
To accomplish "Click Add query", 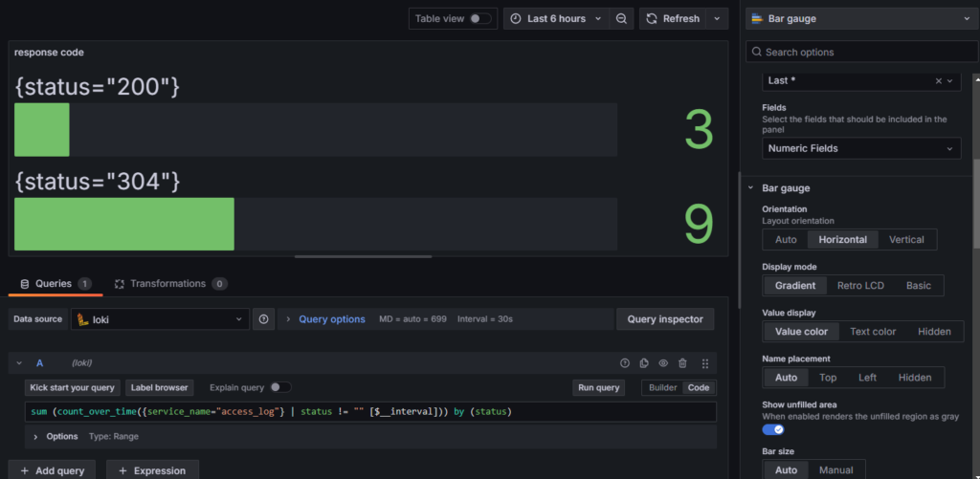I will (52, 470).
